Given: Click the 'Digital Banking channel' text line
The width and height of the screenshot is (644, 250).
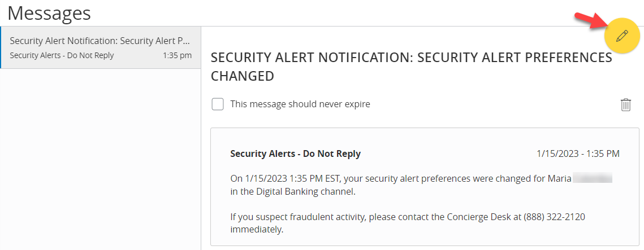Looking at the screenshot, I should [x=292, y=192].
